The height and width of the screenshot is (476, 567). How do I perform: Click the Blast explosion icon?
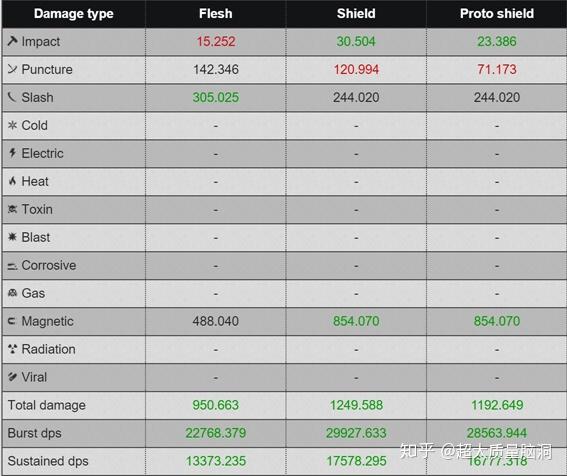pos(12,237)
